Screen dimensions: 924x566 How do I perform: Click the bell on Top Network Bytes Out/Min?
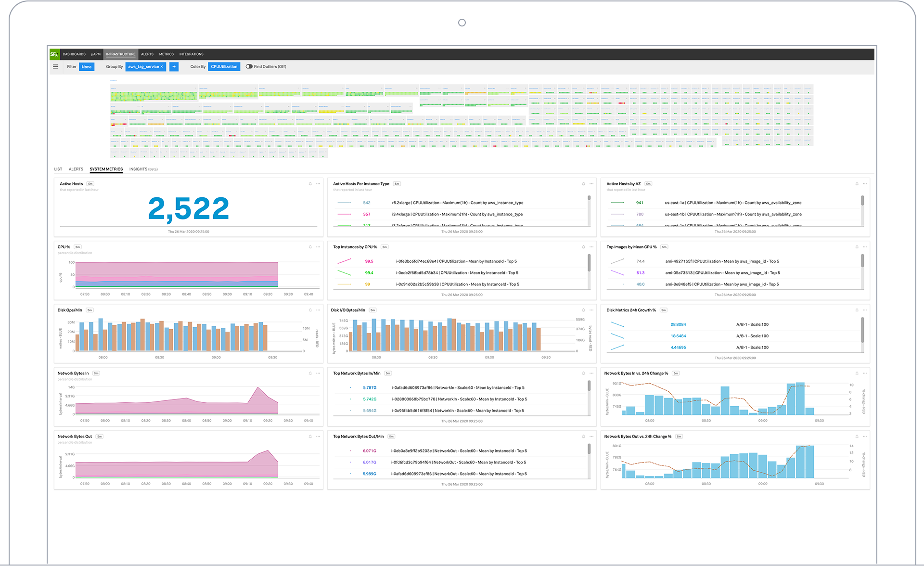click(584, 437)
